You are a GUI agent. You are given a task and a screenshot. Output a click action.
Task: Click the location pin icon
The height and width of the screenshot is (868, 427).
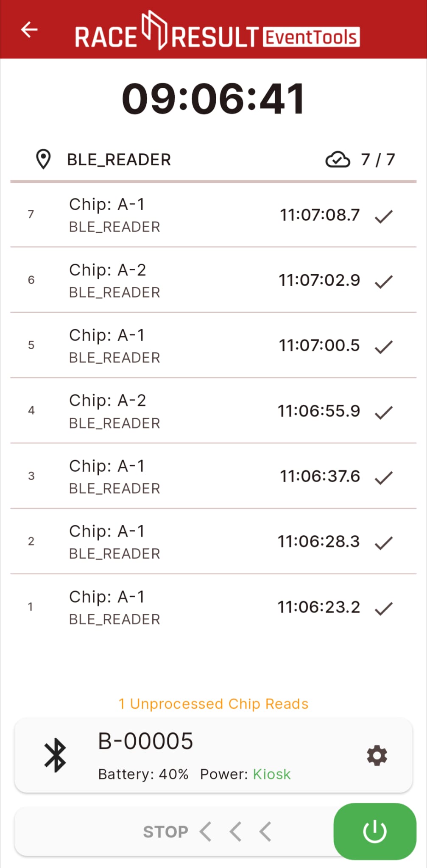click(x=43, y=159)
